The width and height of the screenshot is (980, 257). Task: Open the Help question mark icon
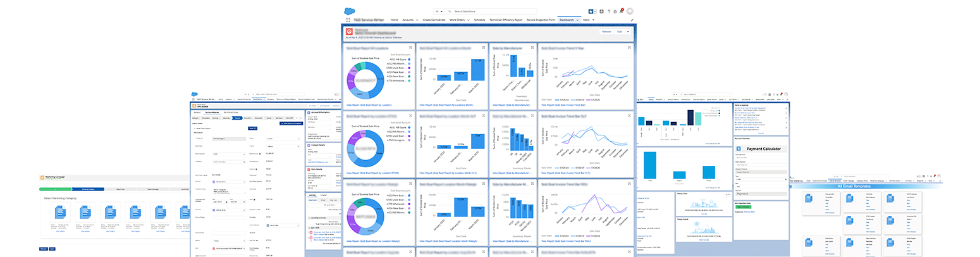[608, 11]
